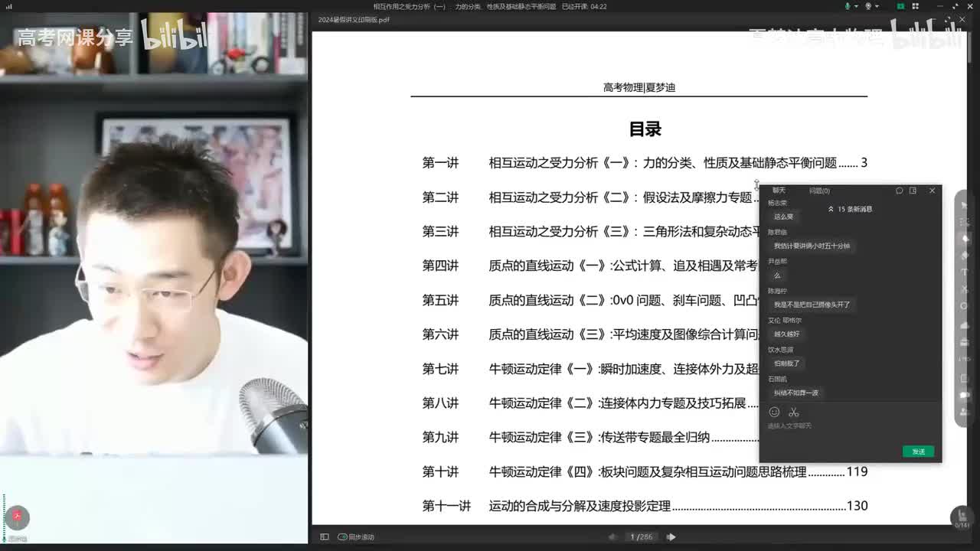Screen dimensions: 980x551
Task: Open the camera options dropdown arrow
Action: click(x=877, y=6)
